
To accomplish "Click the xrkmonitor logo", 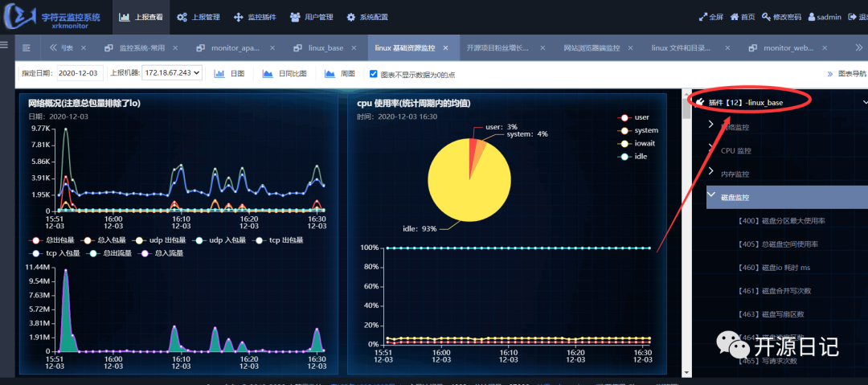I will coord(53,18).
